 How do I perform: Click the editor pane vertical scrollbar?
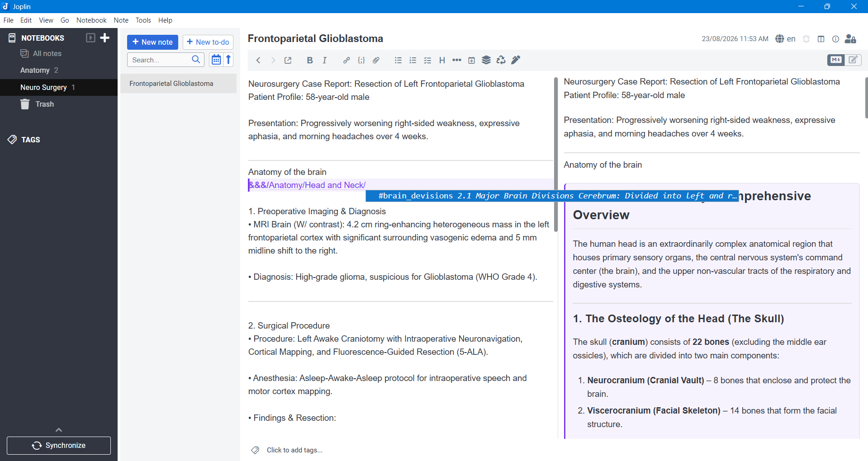click(556, 155)
